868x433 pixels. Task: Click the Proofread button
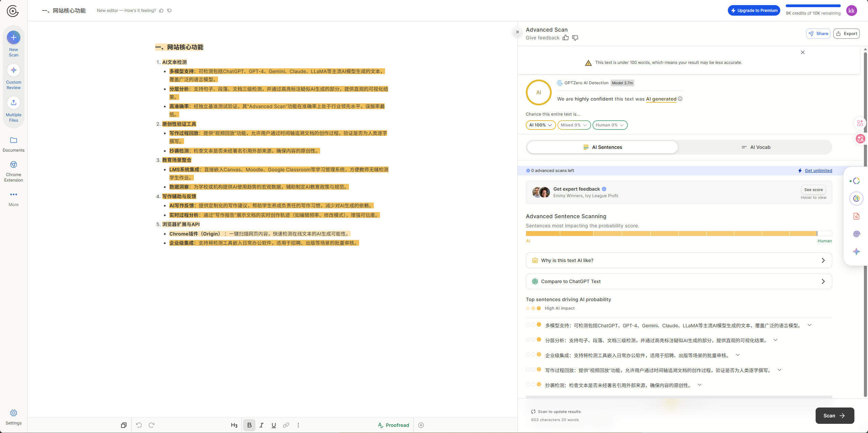click(x=394, y=425)
